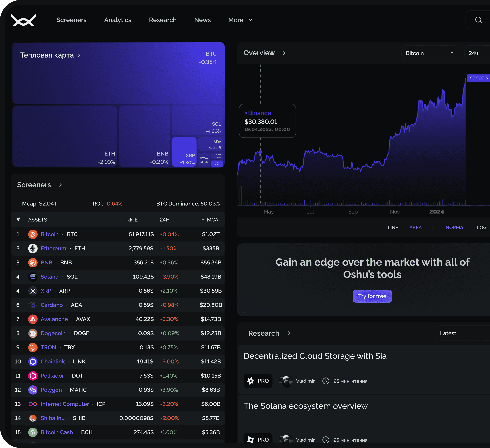Click the Oshu logo in header
Image resolution: width=490 pixels, height=448 pixels.
tap(23, 20)
